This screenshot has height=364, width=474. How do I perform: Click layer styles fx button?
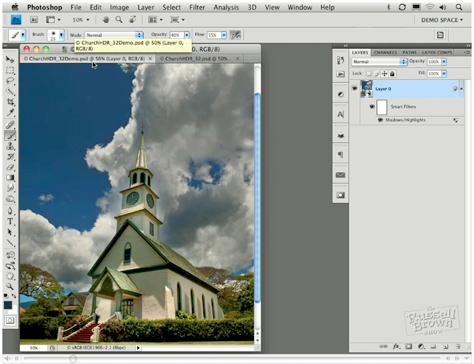[x=396, y=346]
